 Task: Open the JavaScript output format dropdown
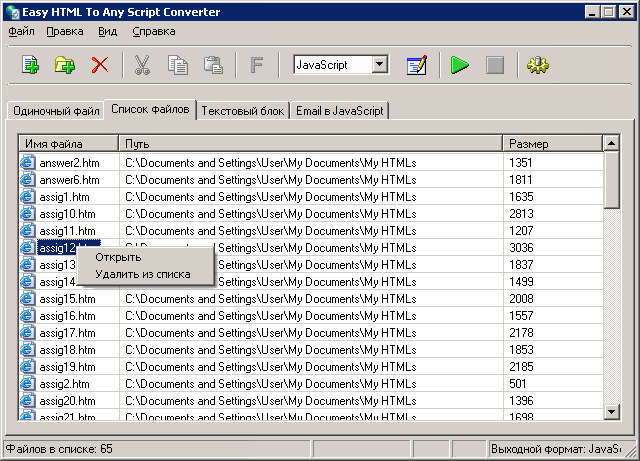(380, 65)
